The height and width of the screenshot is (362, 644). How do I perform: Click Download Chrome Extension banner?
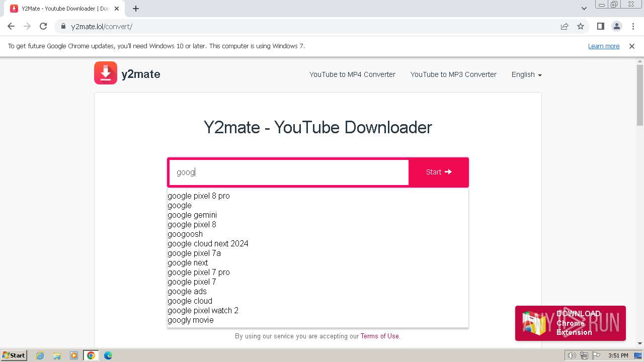pos(571,323)
